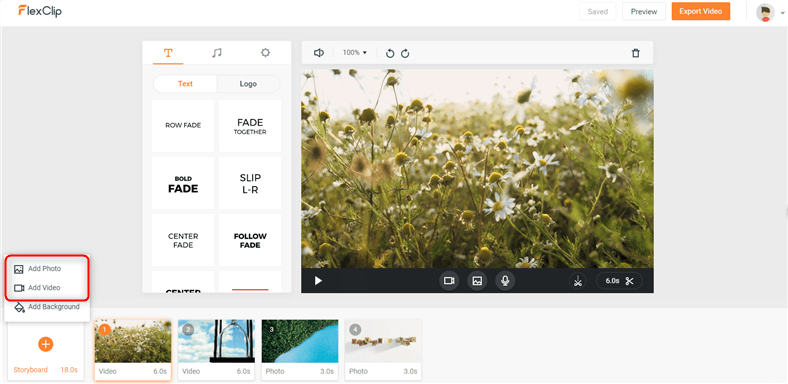Record voiceover with microphone icon
The width and height of the screenshot is (788, 384).
pos(505,281)
